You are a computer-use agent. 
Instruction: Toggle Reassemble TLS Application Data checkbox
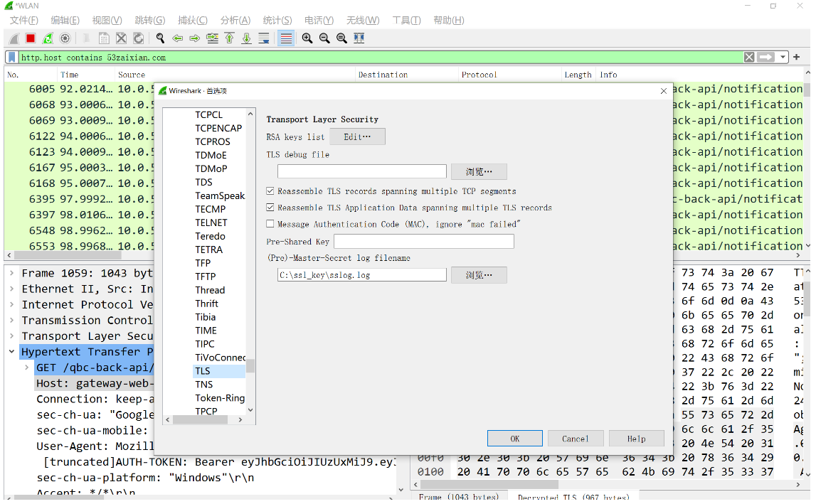pos(270,207)
